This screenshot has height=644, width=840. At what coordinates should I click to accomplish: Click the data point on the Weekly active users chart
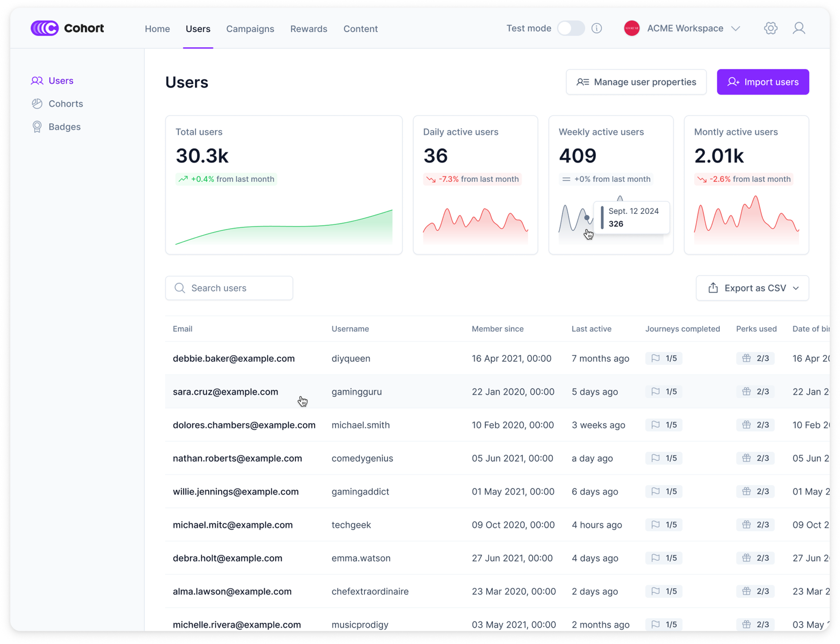587,218
